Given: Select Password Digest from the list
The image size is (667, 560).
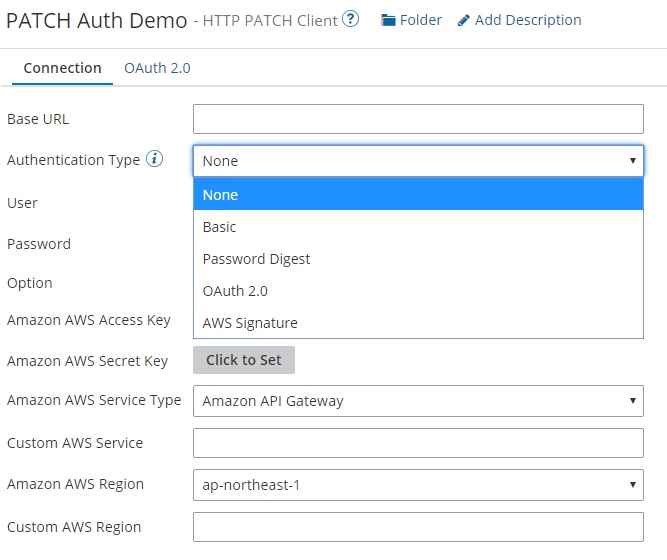Looking at the screenshot, I should click(417, 259).
